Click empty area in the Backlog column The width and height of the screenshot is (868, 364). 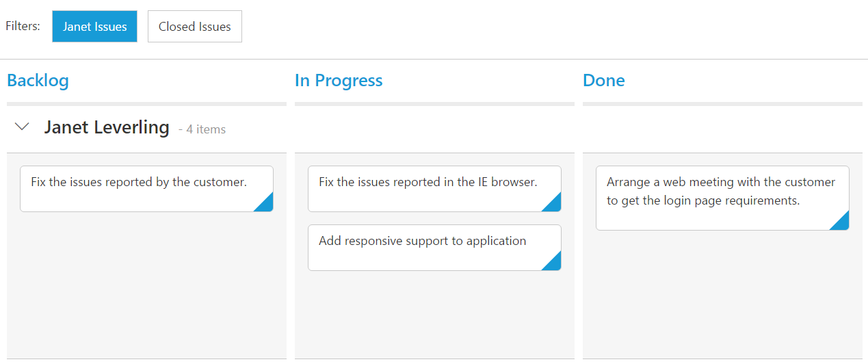(x=146, y=287)
